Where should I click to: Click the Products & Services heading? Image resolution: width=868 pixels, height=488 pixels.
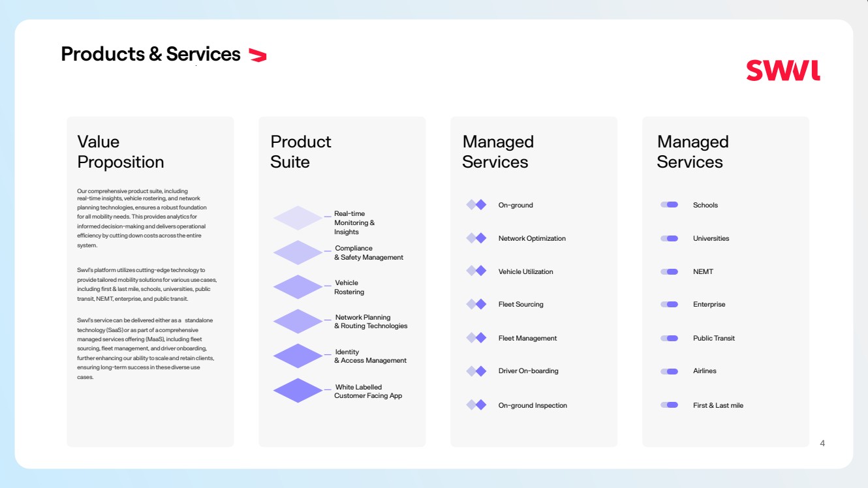pos(151,54)
